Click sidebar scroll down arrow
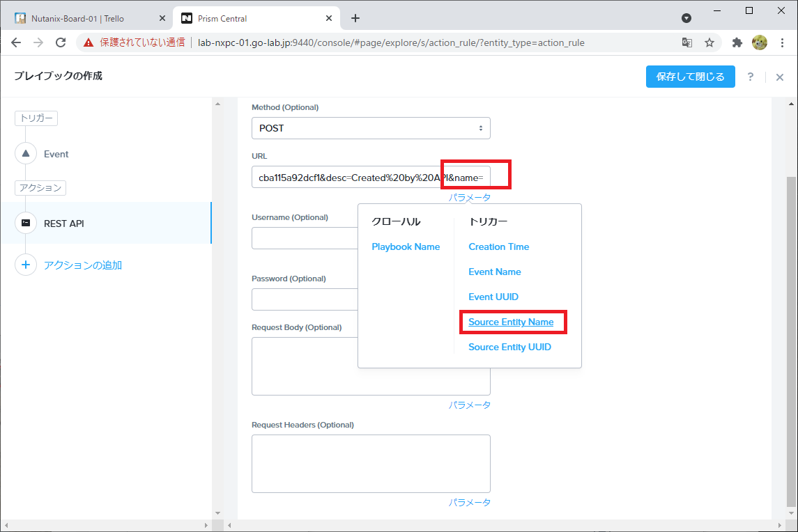798x532 pixels. click(x=218, y=513)
